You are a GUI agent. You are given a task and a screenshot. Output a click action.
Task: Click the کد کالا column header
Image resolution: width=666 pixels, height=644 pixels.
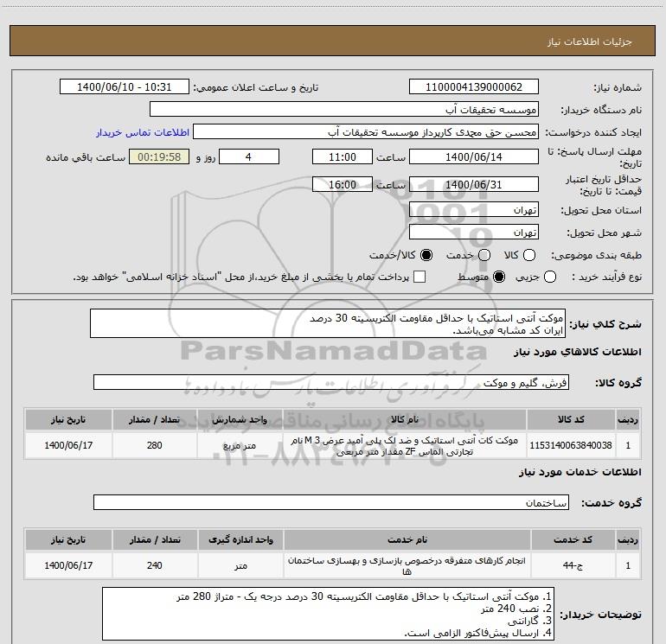click(571, 419)
